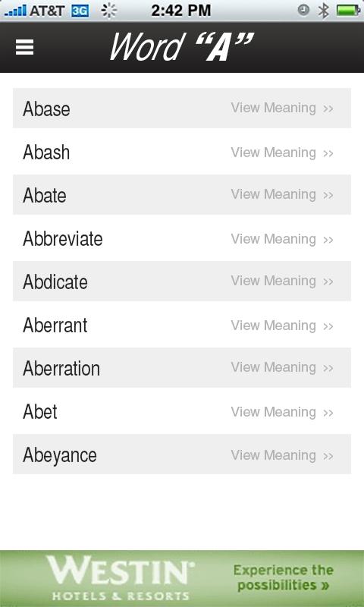Tap the Word "A" header title
The height and width of the screenshot is (607, 364).
click(x=182, y=47)
